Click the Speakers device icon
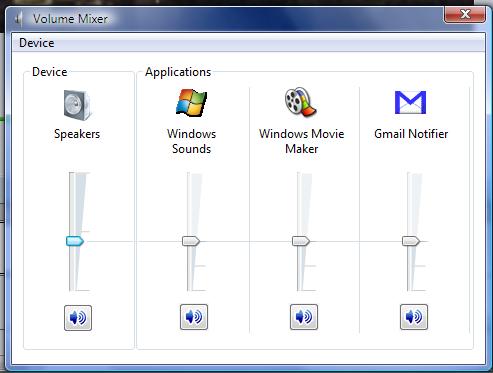493x373 pixels. click(x=77, y=105)
